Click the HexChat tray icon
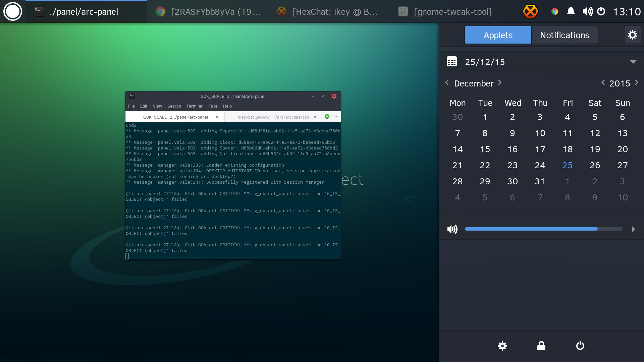Image resolution: width=644 pixels, height=362 pixels. point(531,12)
